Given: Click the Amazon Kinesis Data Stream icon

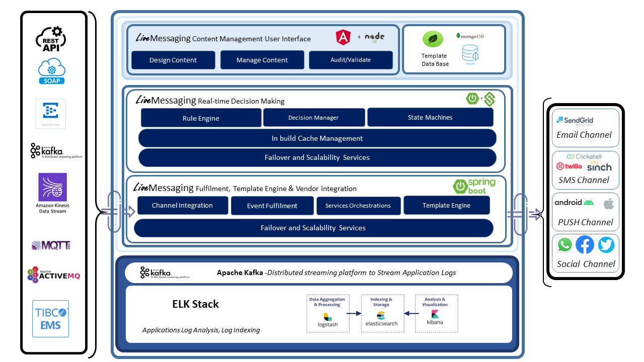Looking at the screenshot, I should click(52, 187).
